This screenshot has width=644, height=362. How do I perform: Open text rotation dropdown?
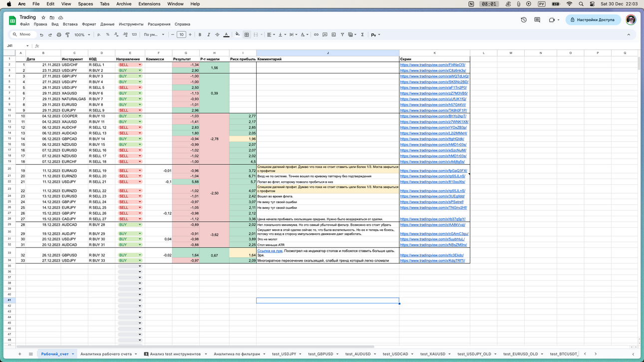click(304, 35)
